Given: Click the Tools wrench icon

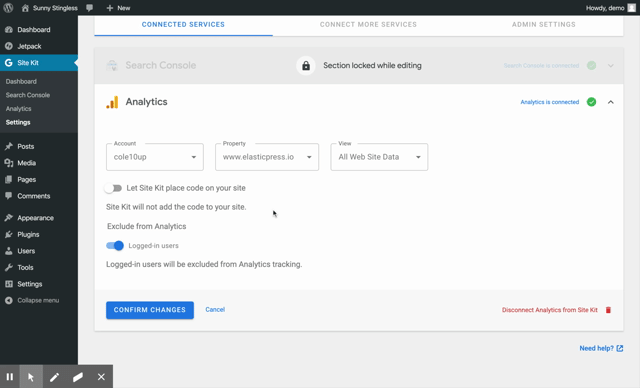Looking at the screenshot, I should [x=9, y=268].
